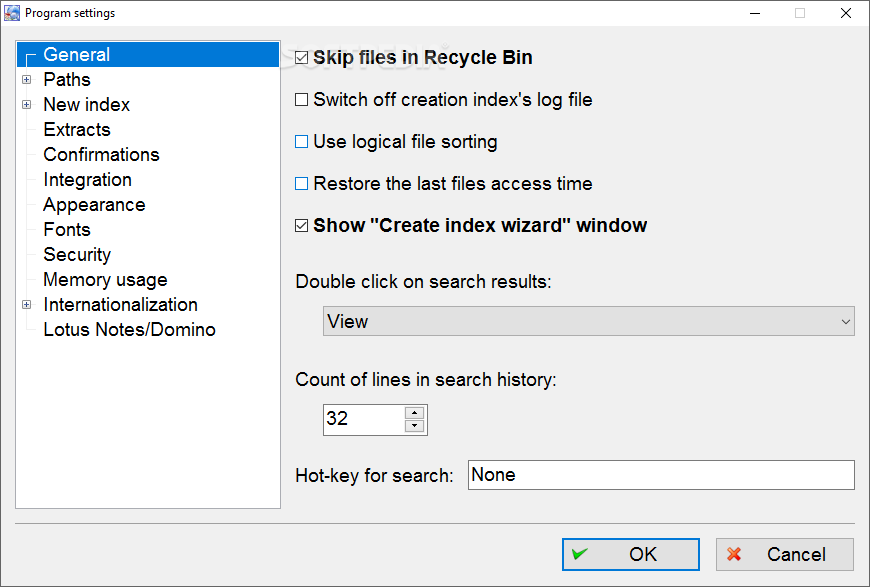870x587 pixels.
Task: Click the program icon in the title bar
Action: (12, 13)
